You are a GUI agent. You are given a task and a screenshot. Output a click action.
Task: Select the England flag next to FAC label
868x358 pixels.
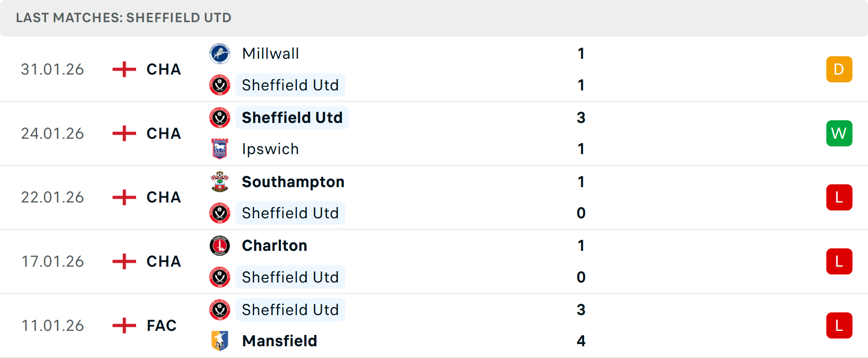point(123,325)
